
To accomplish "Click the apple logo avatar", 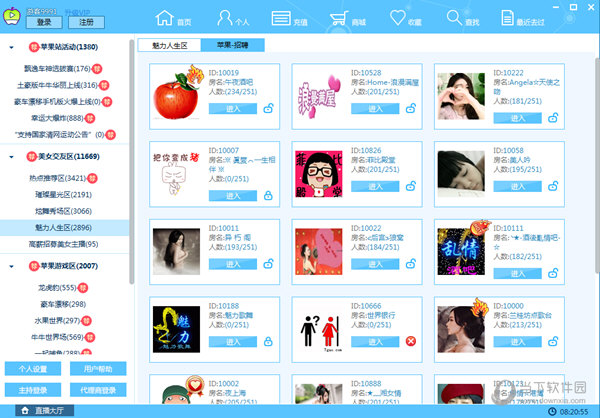I will click(x=11, y=16).
